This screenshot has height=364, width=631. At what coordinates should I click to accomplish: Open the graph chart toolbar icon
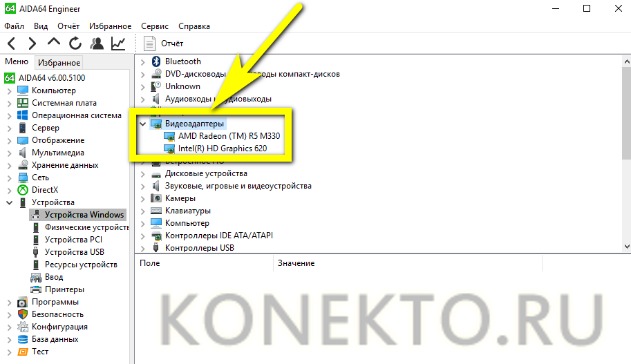coord(118,43)
